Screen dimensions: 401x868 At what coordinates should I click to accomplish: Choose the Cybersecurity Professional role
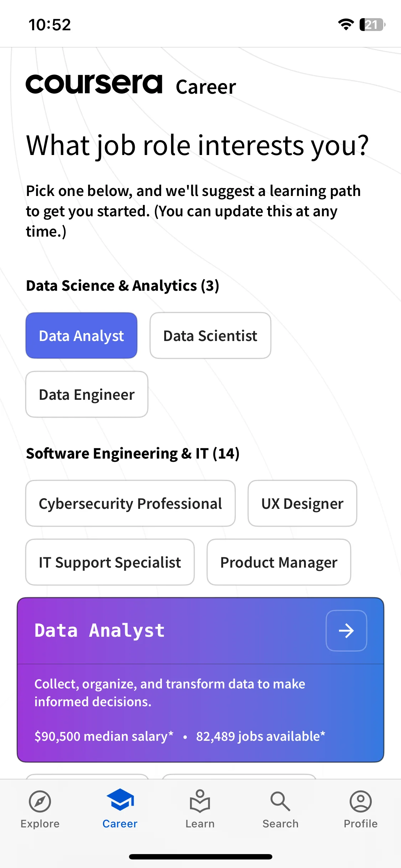[x=130, y=503]
